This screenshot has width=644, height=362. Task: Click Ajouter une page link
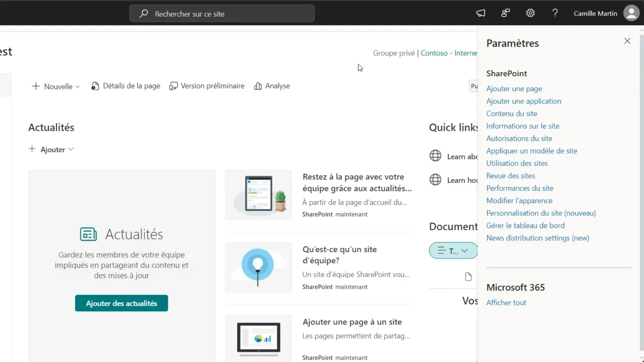pos(514,88)
